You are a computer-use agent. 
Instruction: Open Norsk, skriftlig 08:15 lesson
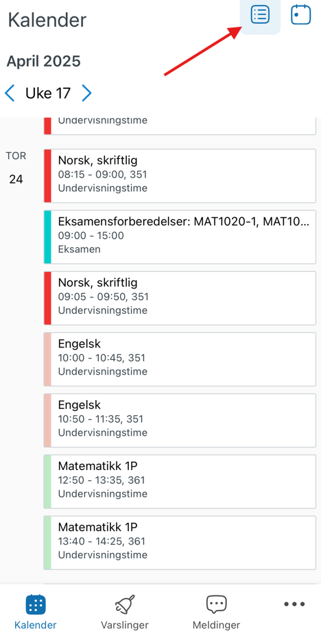(x=180, y=176)
